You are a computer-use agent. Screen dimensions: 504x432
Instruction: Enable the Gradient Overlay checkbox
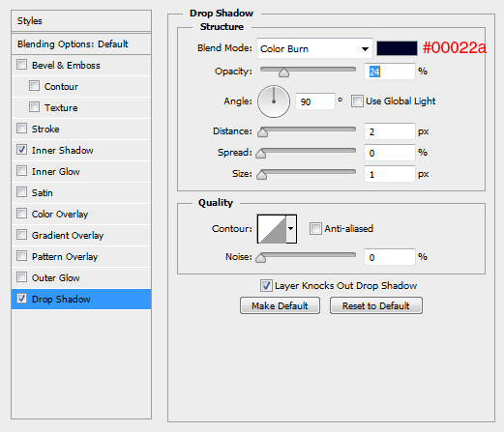(x=21, y=235)
